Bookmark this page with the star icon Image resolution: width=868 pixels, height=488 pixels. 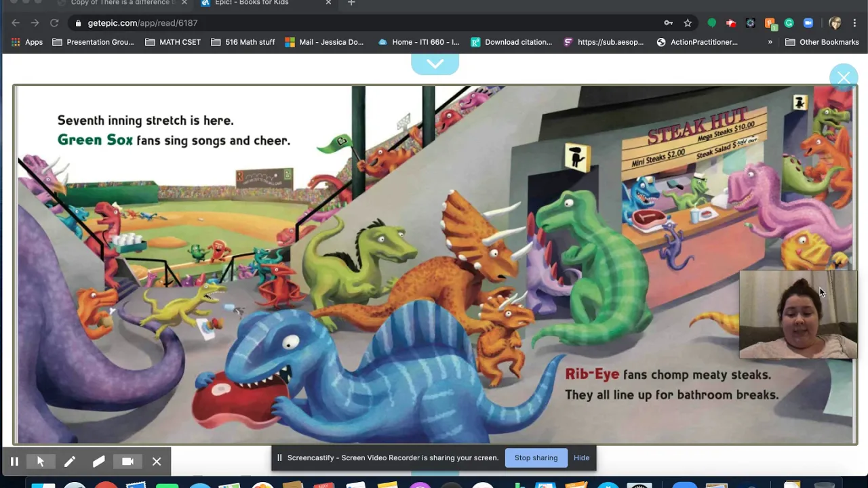point(688,23)
